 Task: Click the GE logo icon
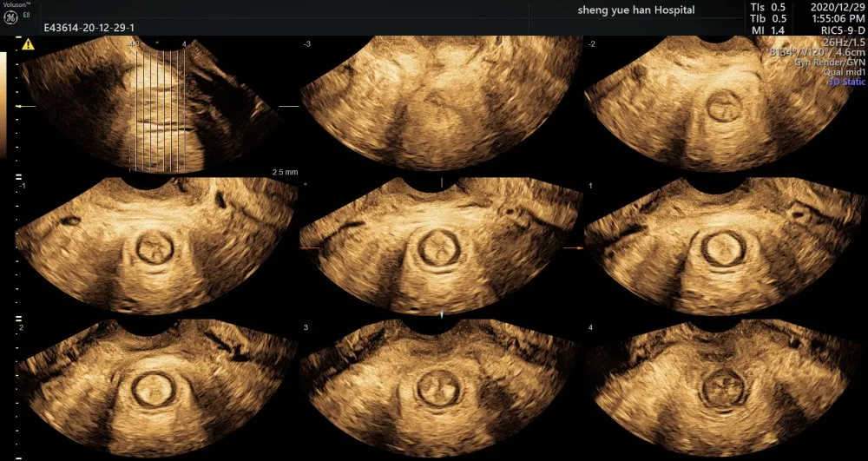click(x=10, y=17)
